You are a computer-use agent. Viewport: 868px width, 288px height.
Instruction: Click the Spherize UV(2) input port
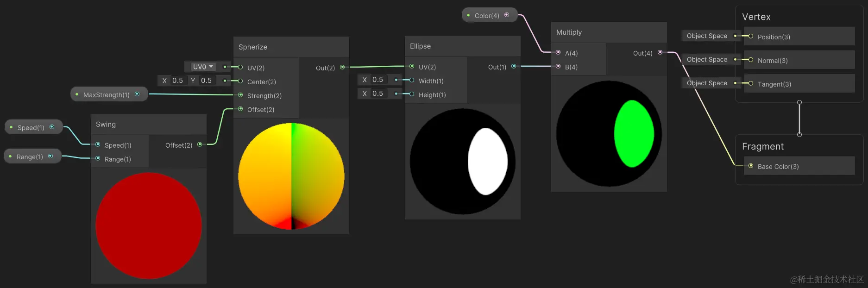pos(240,67)
